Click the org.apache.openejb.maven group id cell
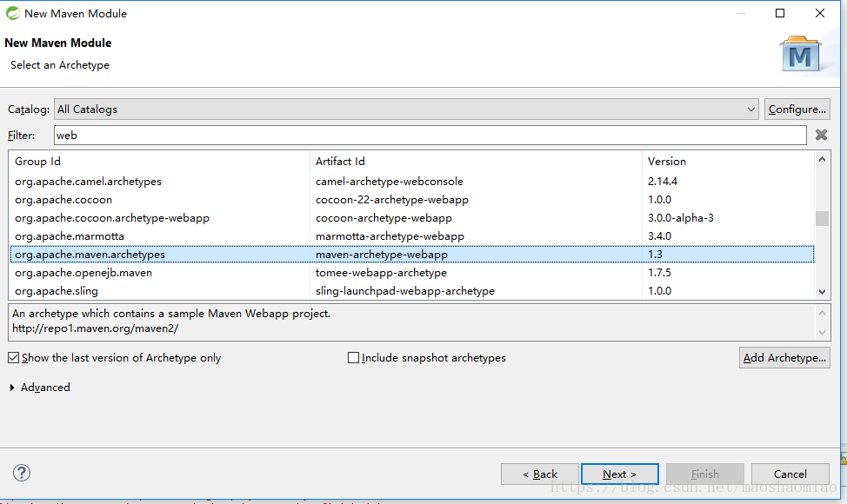The image size is (847, 504). pyautogui.click(x=83, y=273)
